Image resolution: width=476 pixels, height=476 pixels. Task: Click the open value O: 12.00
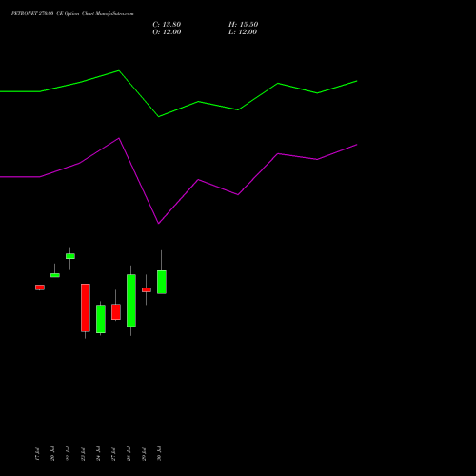(167, 32)
